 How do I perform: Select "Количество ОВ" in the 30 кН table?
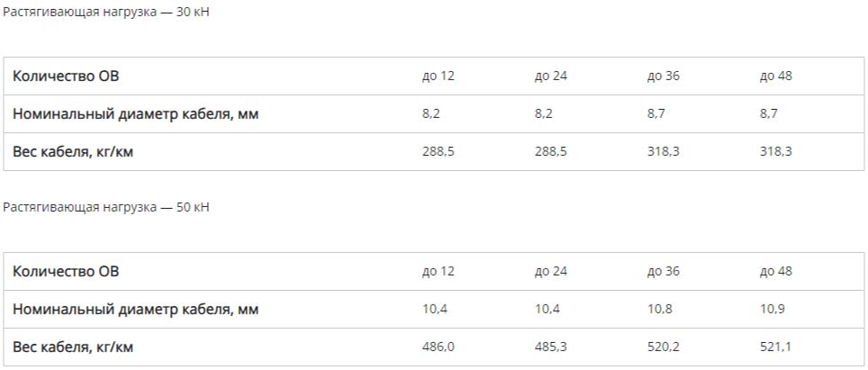pos(66,77)
